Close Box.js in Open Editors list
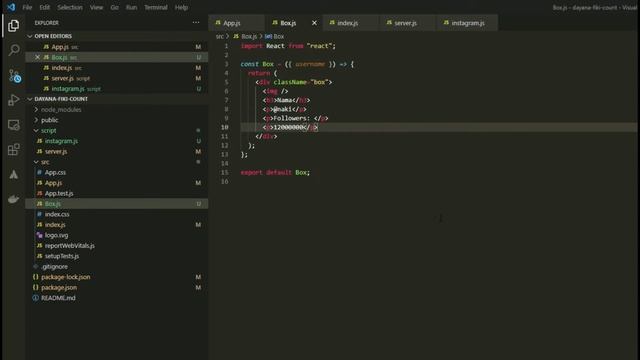Viewport: 640px width, 360px height. (x=37, y=57)
